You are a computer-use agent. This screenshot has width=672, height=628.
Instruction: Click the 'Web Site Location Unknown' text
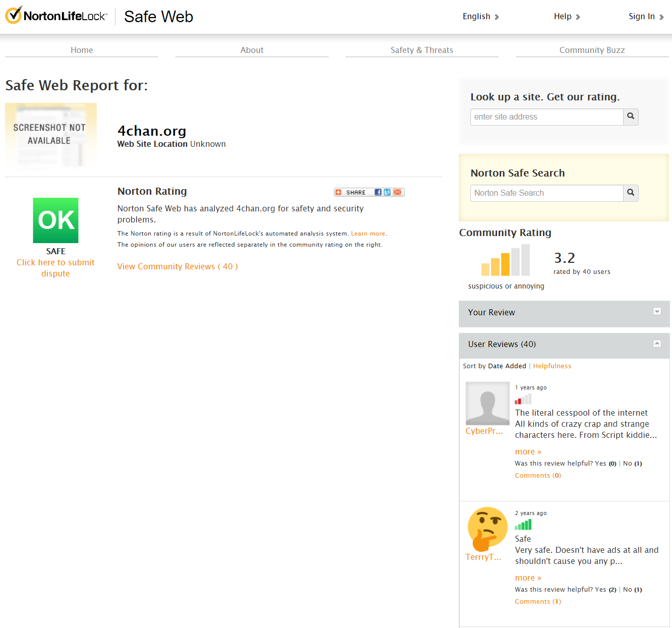click(171, 144)
